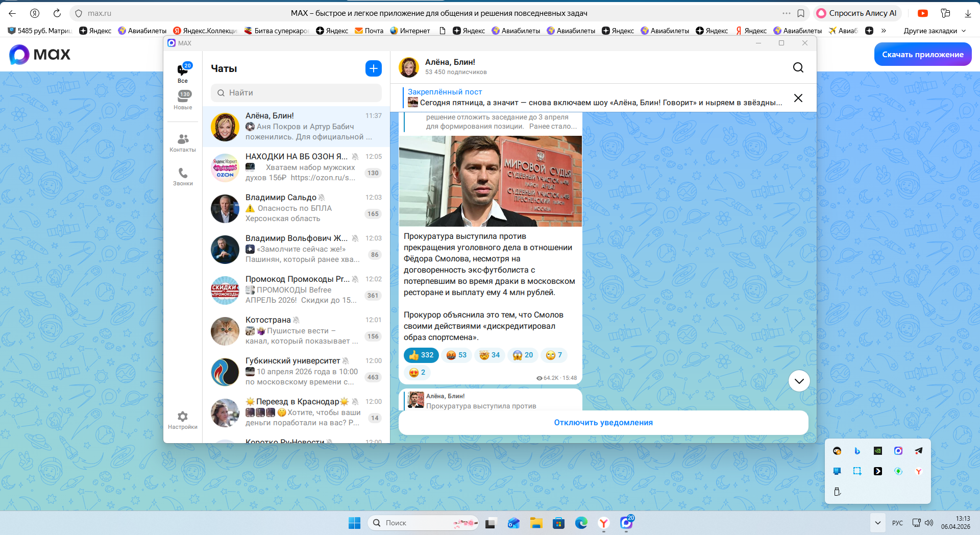This screenshot has height=535, width=980.
Task: Click Отключить уведомления button
Action: point(603,423)
